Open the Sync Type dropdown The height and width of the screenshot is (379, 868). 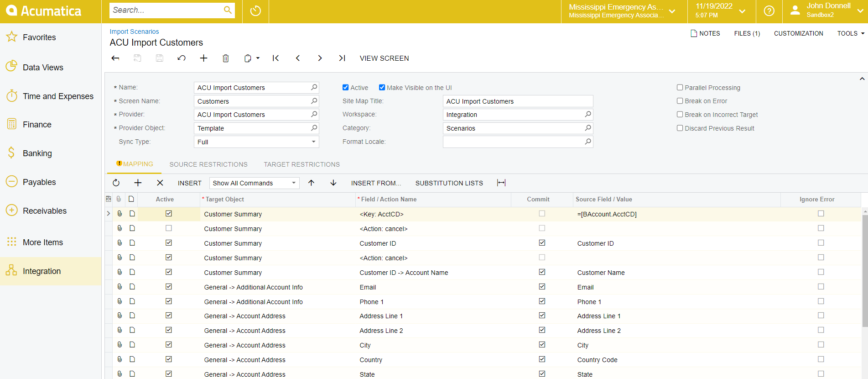pyautogui.click(x=313, y=142)
